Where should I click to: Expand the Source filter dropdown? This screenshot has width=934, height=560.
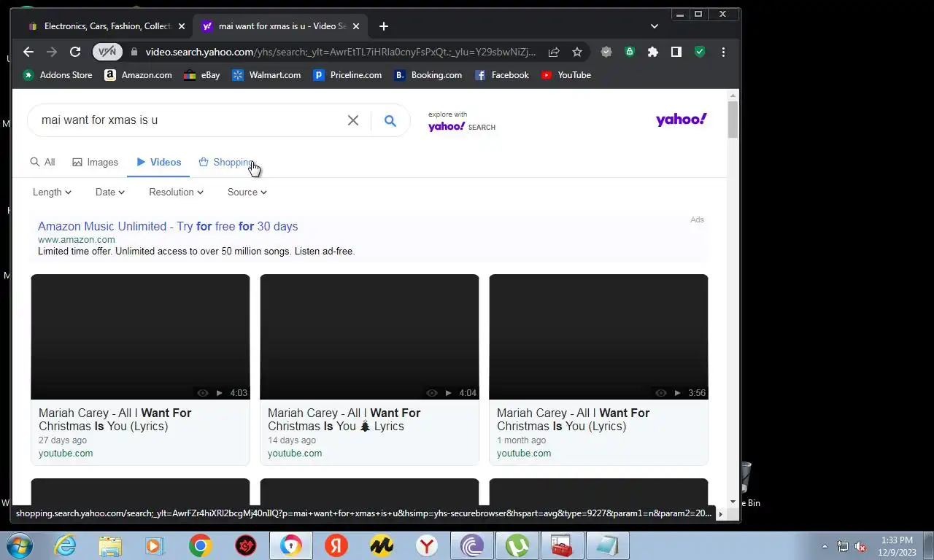point(247,192)
